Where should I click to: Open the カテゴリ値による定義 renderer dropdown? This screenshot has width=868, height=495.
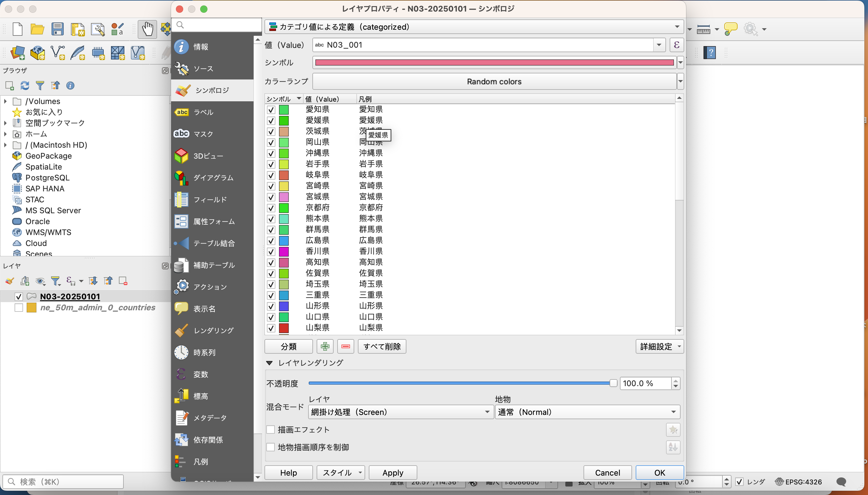pos(474,26)
